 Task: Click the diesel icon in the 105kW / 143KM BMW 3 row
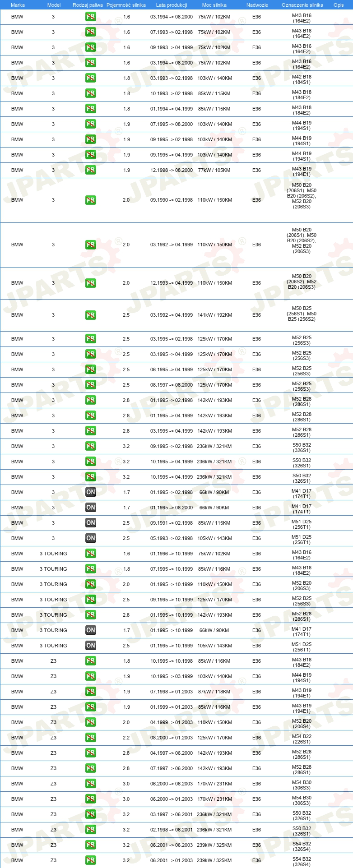[90, 538]
